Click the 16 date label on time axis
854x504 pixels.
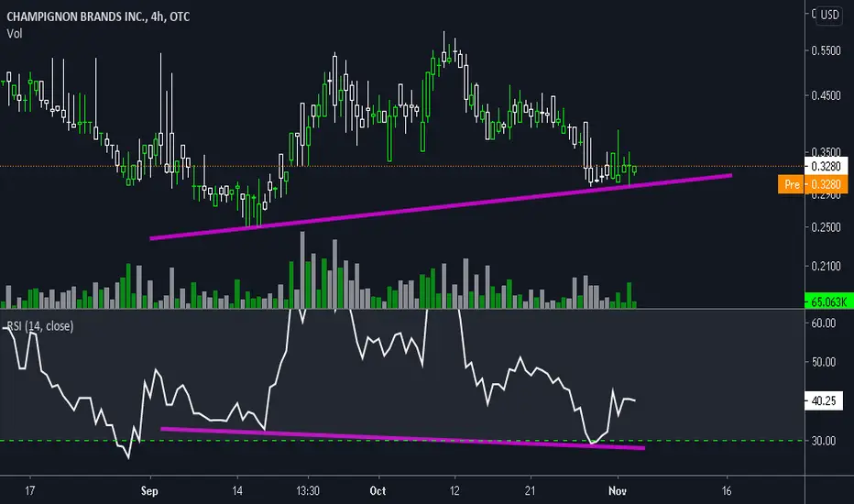(727, 491)
